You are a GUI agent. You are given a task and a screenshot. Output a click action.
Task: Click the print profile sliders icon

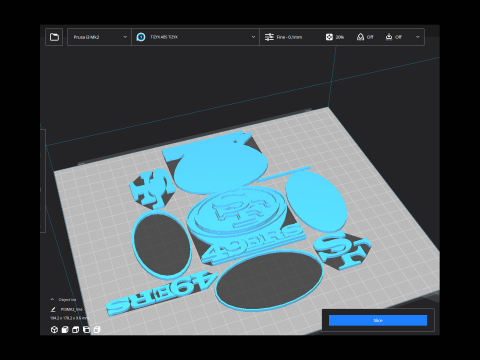coord(269,37)
